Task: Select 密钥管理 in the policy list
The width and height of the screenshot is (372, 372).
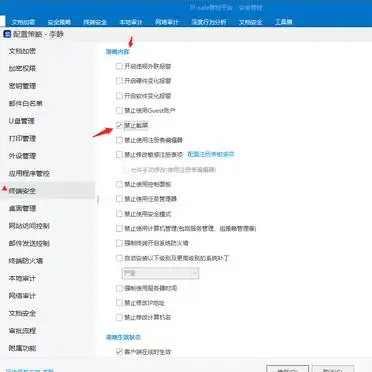Action: click(x=22, y=86)
